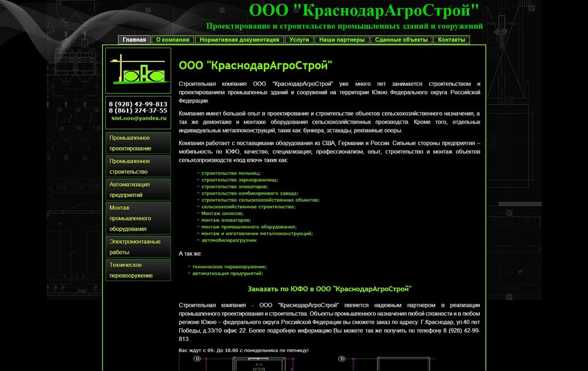Select the Услуги menu tab
Screen dimensions: 588x371
click(299, 40)
